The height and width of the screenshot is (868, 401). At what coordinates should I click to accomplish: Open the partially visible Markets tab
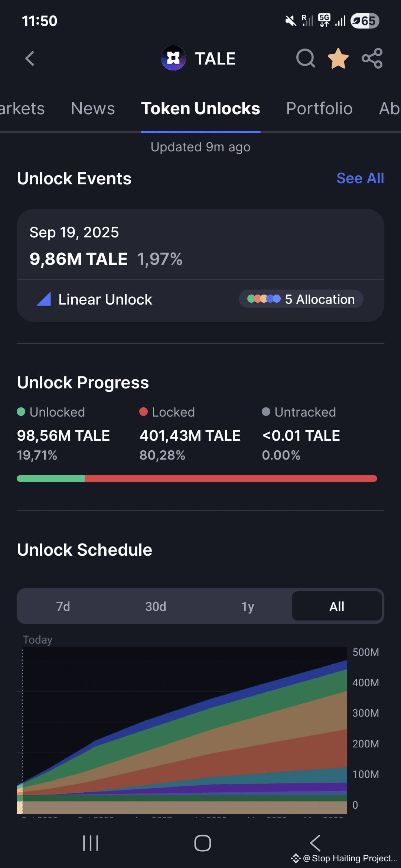click(x=22, y=109)
